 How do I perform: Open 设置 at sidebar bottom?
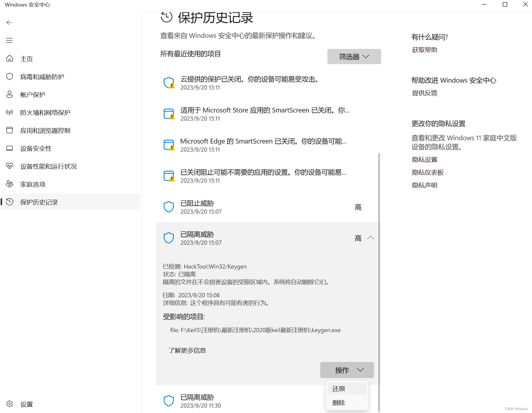click(70, 404)
